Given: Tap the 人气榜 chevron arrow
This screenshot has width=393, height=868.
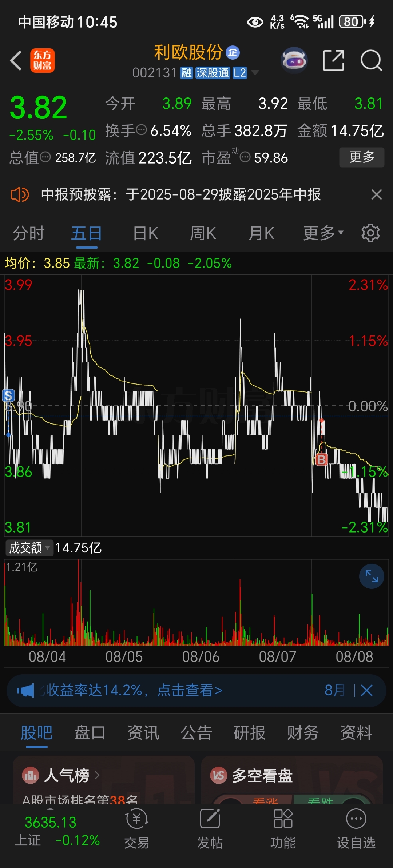Looking at the screenshot, I should [97, 775].
